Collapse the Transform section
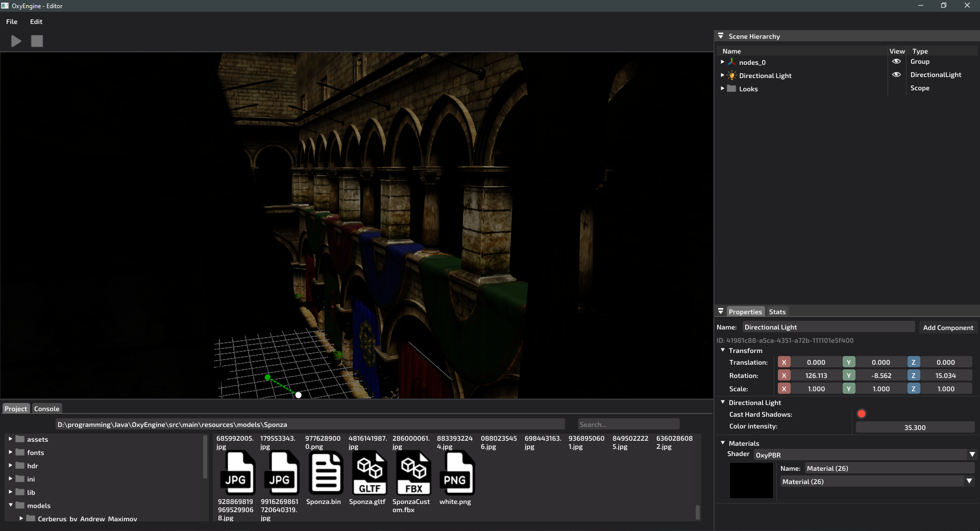This screenshot has height=531, width=980. tap(723, 350)
